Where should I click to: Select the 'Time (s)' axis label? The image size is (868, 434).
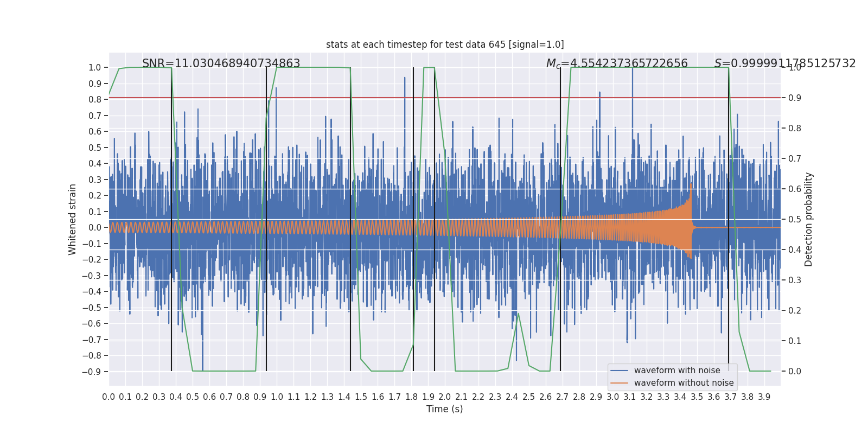(x=445, y=409)
